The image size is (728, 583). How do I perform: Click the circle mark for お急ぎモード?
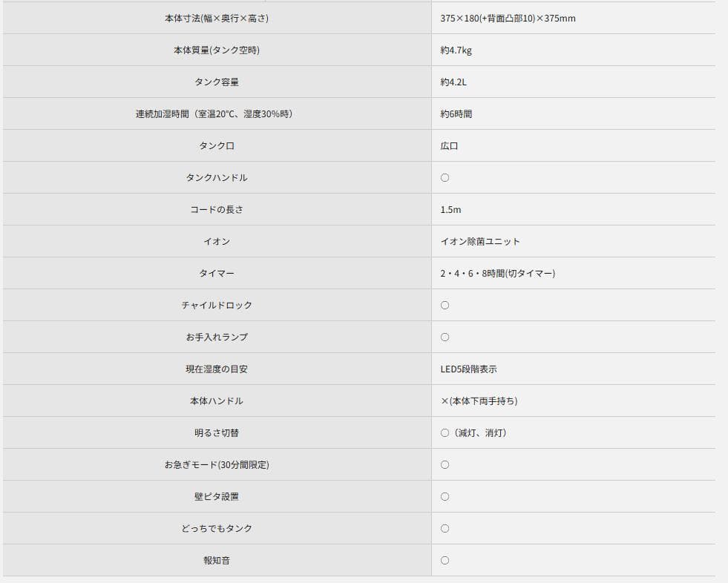(445, 465)
